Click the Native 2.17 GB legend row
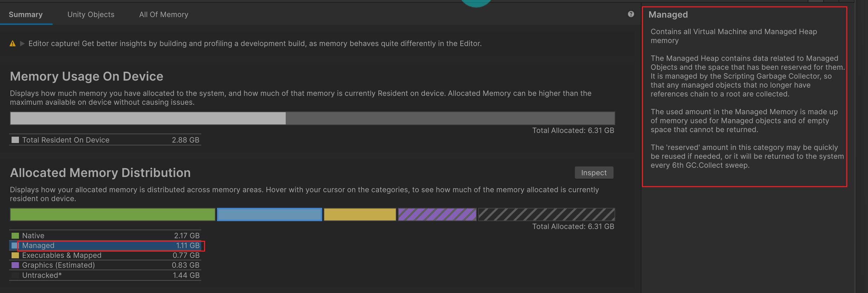 (105, 236)
